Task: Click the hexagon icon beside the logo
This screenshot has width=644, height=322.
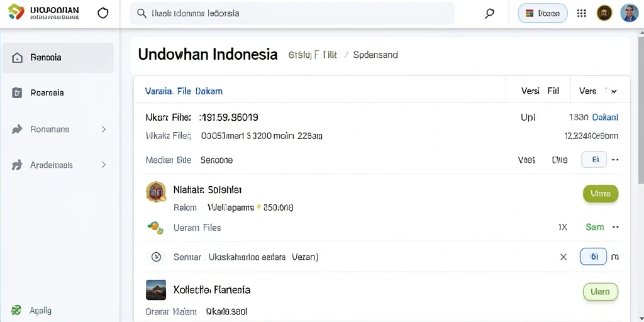Action: click(103, 13)
